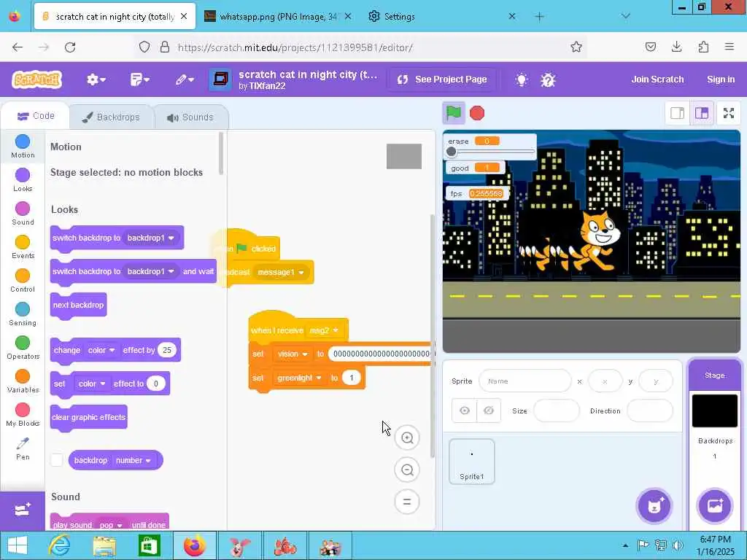Open vision variable dropdown in set block
The width and height of the screenshot is (747, 560).
pos(293,354)
